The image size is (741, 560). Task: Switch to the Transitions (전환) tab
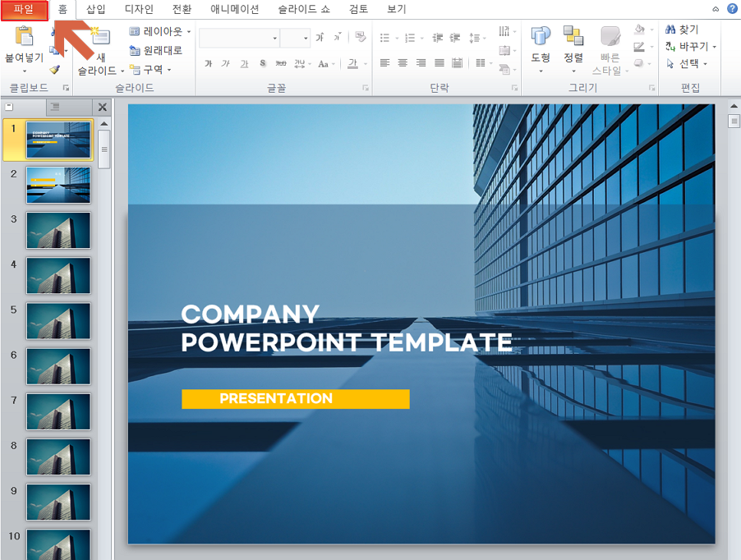pos(182,9)
